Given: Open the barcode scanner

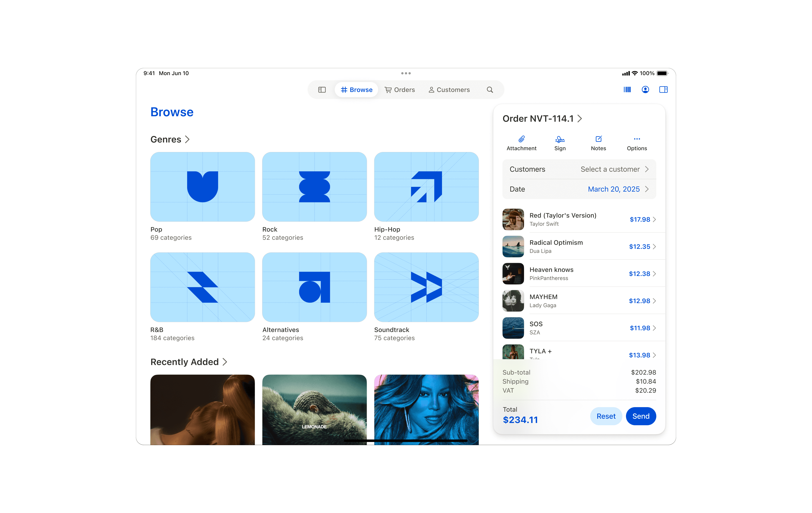Looking at the screenshot, I should (627, 89).
